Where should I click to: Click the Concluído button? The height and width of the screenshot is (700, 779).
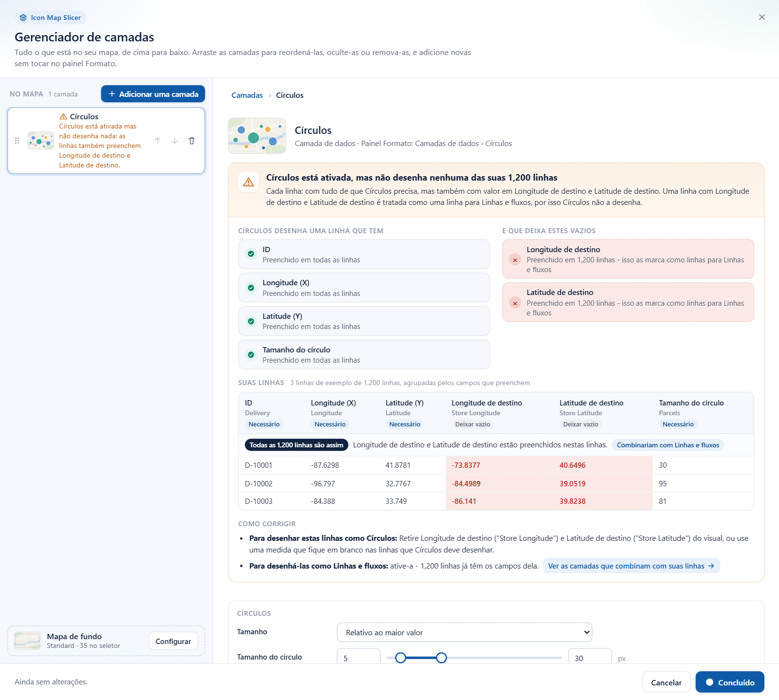(730, 682)
